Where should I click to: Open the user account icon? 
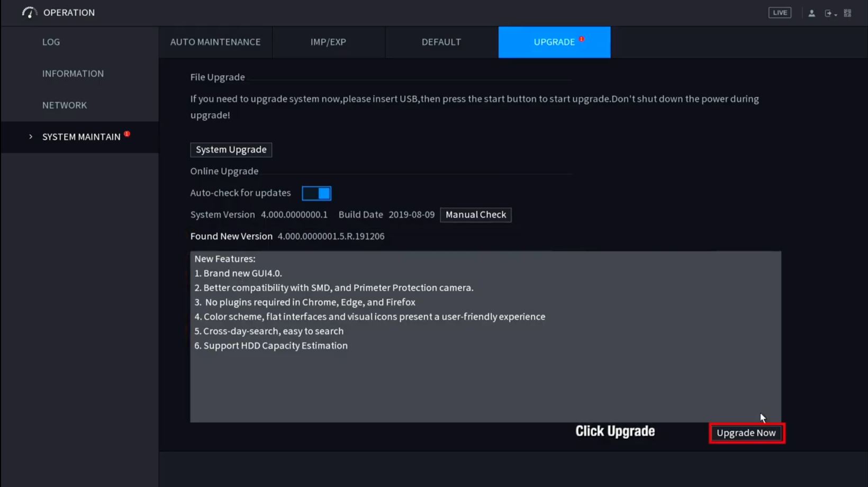[811, 13]
